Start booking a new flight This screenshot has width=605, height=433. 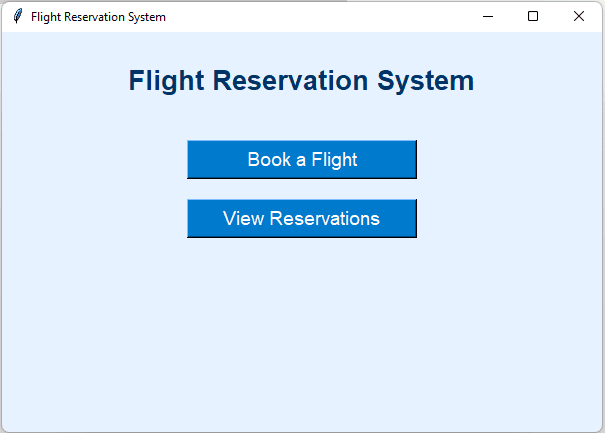pos(301,159)
